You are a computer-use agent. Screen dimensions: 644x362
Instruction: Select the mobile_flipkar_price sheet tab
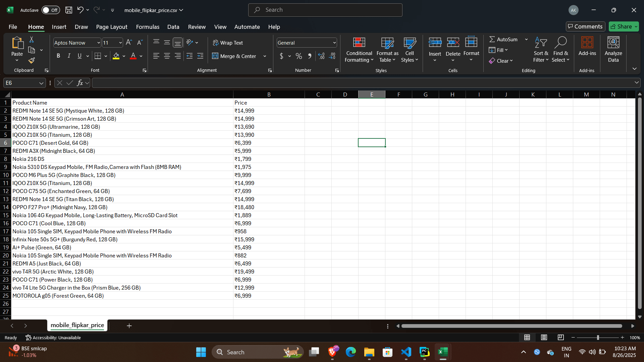[x=77, y=325]
